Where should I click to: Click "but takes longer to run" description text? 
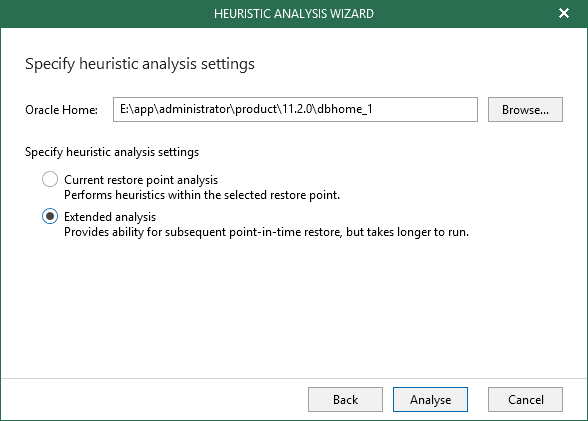(407, 232)
